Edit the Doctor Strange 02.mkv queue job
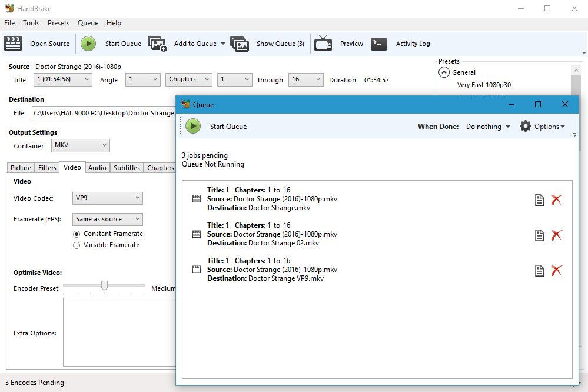The height and width of the screenshot is (392, 588). (x=539, y=235)
